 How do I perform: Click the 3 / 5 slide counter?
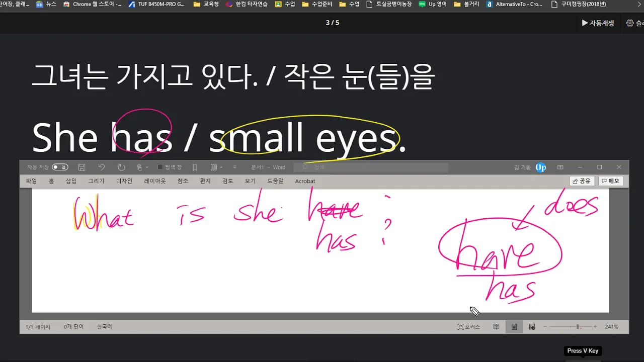(x=333, y=23)
